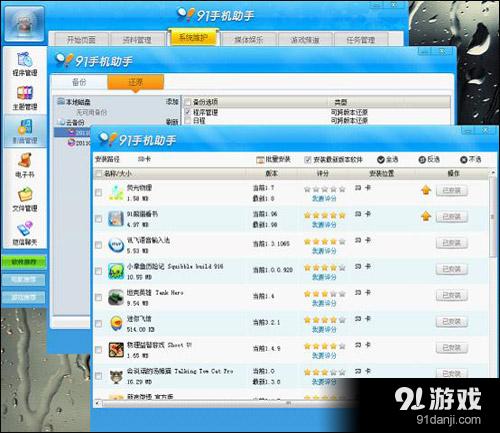Click the Tank Hero app icon
This screenshot has width=500, height=433.
(116, 297)
